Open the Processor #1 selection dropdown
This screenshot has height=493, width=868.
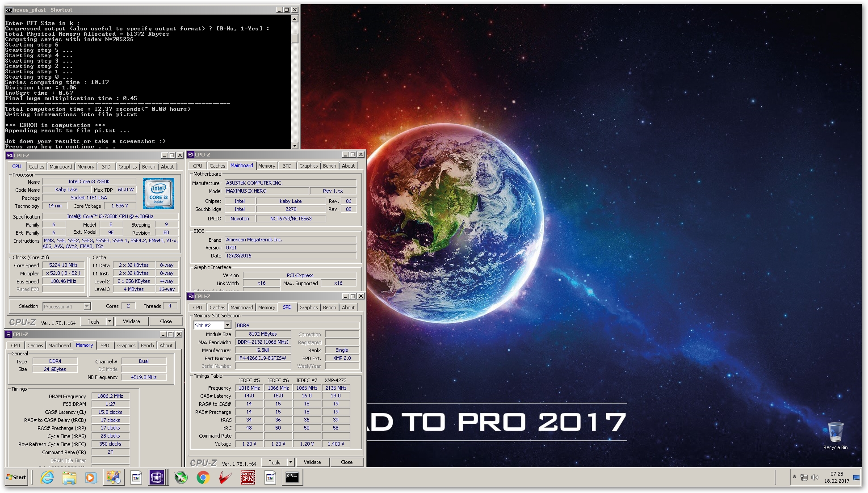[87, 307]
